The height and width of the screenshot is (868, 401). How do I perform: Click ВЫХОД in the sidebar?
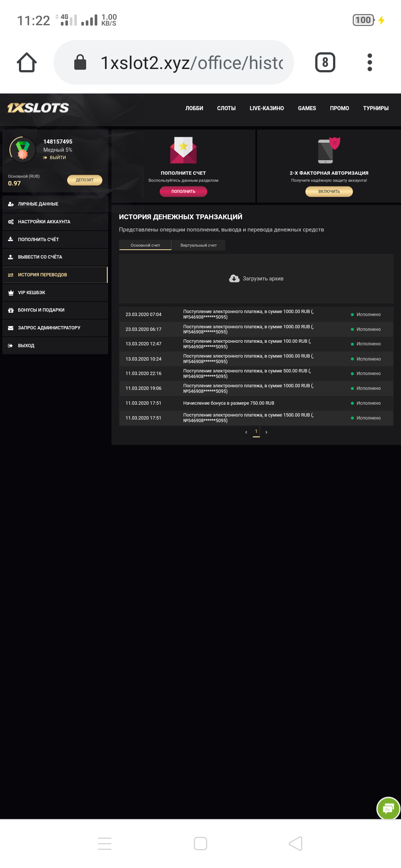coord(55,346)
